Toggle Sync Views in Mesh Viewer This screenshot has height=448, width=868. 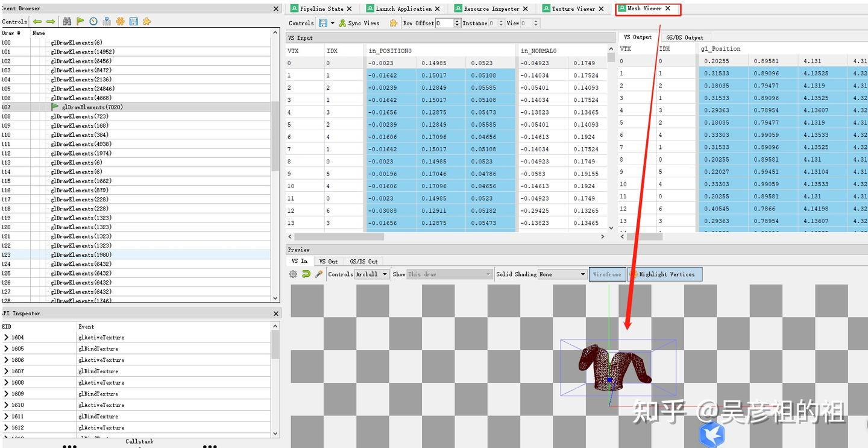359,23
